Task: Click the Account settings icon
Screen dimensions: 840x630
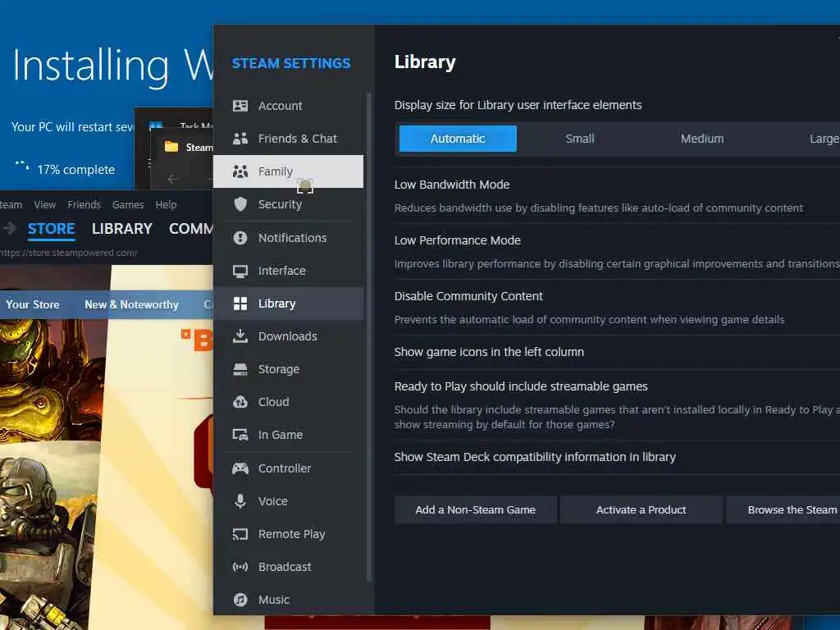Action: (240, 106)
